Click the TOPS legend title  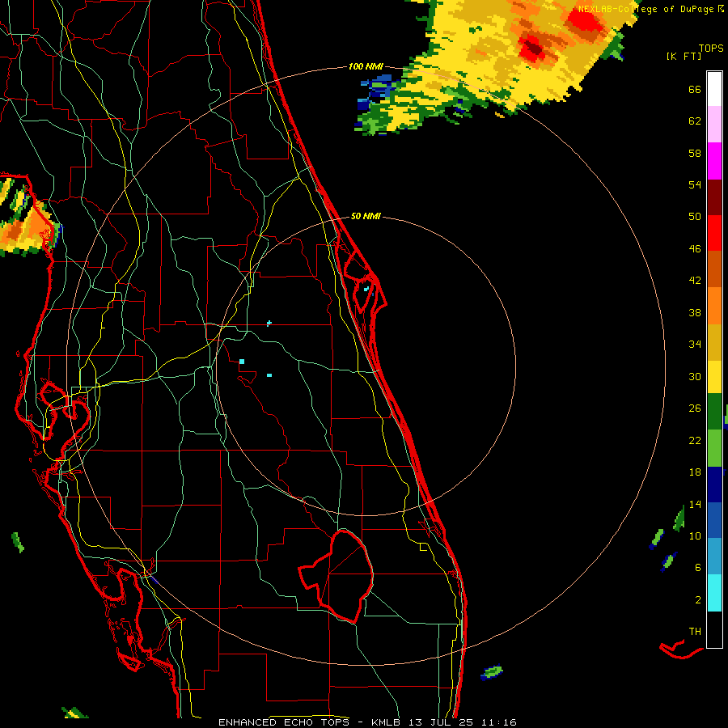coord(711,49)
